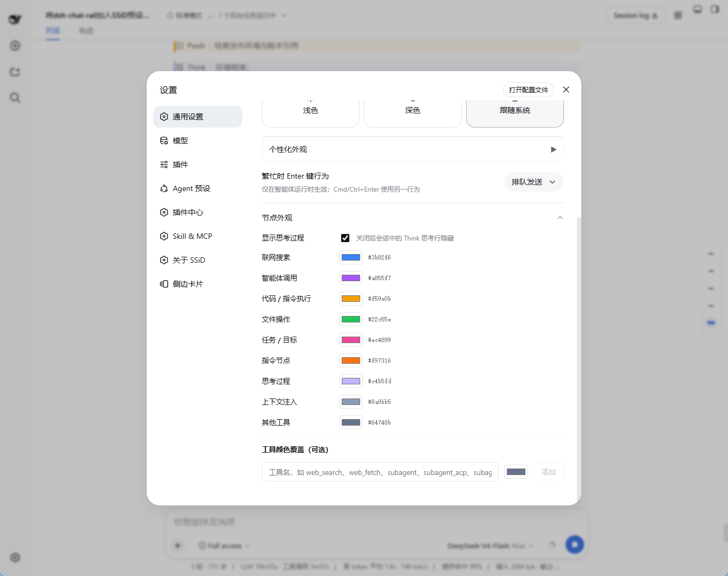Open the DeepSeek V4-Flash model dropdown
The width and height of the screenshot is (728, 576).
(491, 546)
